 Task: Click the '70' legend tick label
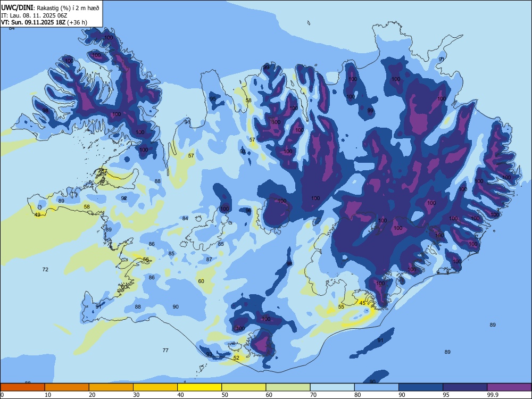coord(313,395)
